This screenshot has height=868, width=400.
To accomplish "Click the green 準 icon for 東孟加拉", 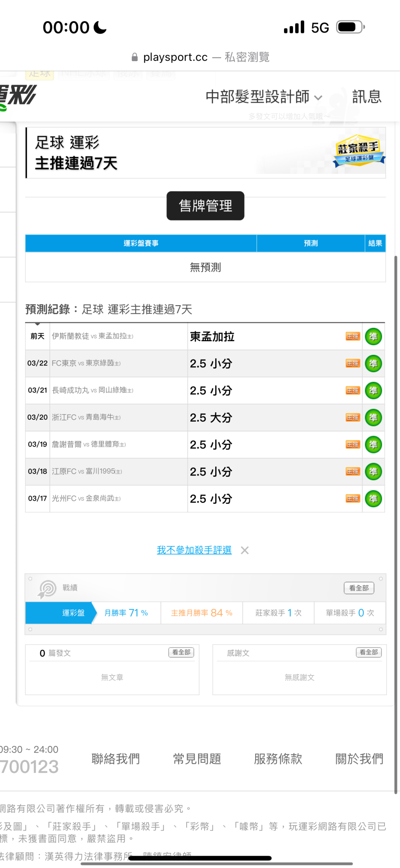I will [373, 337].
